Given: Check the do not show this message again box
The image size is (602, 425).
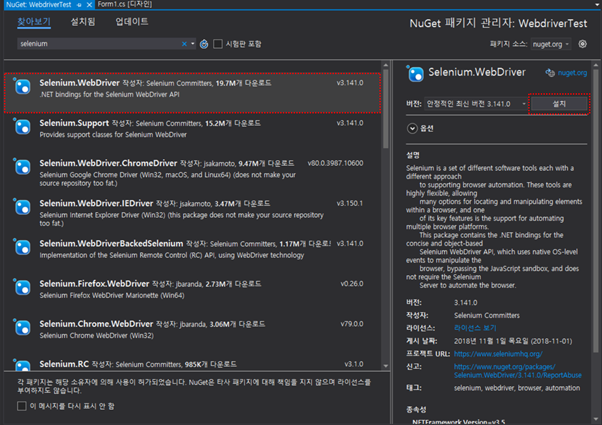Looking at the screenshot, I should click(22, 406).
